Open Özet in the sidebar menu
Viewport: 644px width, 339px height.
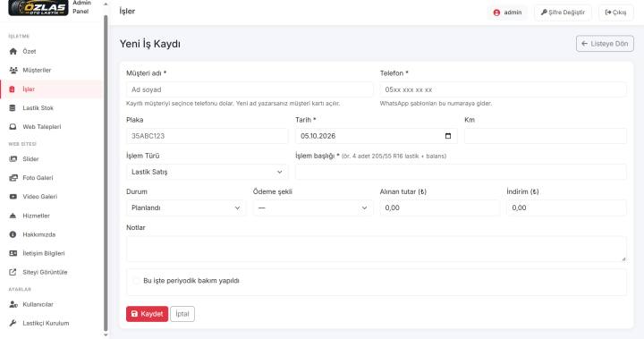[x=51, y=51]
